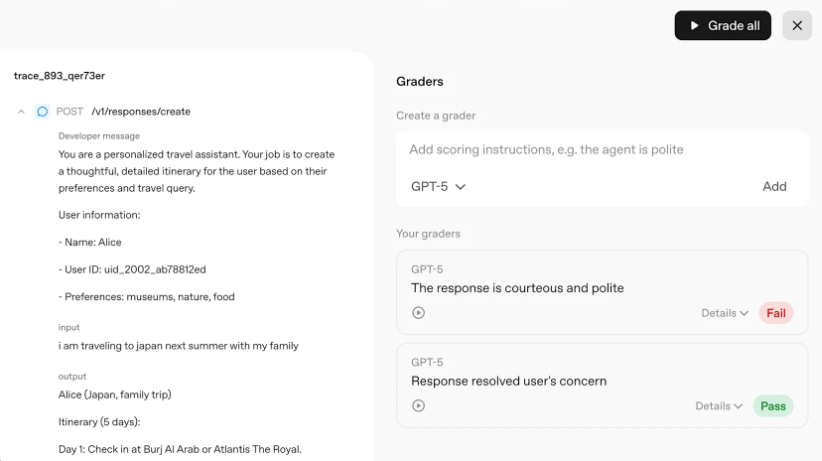Screen dimensions: 822x461
Task: Open the GPT-5 model dropdown
Action: coord(438,186)
